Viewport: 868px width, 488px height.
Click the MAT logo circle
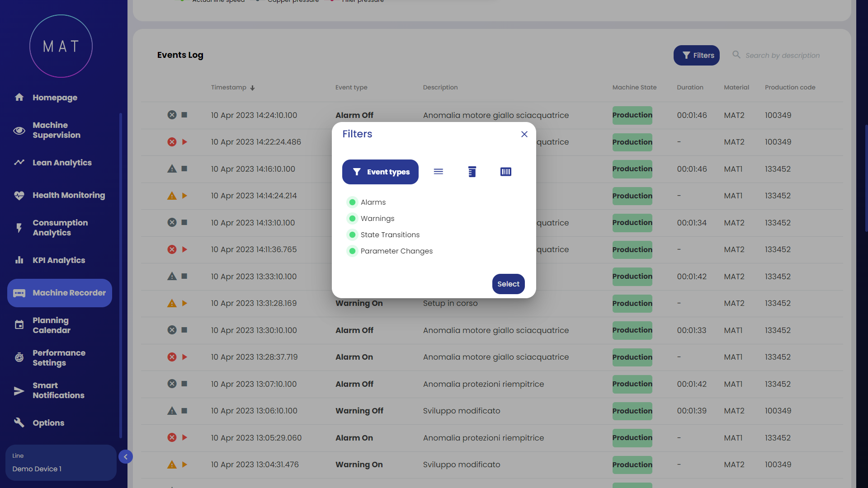click(x=61, y=46)
